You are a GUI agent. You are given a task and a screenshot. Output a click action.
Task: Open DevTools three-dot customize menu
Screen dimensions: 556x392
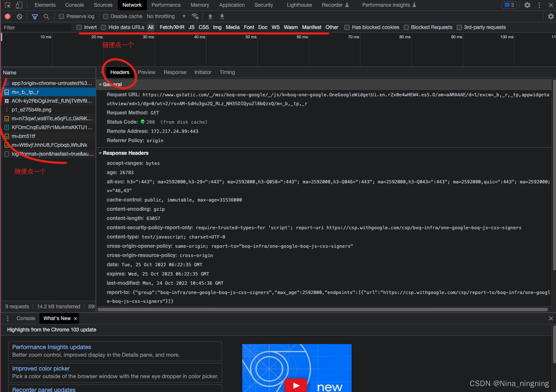[x=539, y=5]
